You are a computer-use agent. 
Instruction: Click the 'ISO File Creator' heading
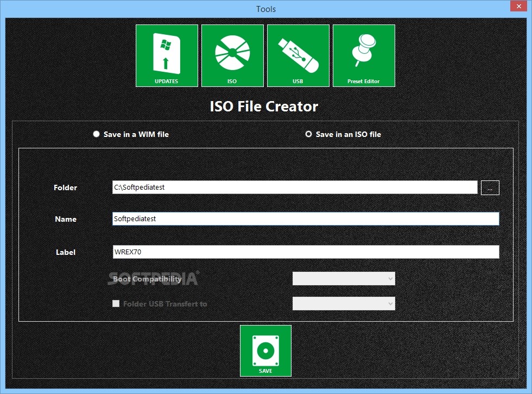point(264,107)
